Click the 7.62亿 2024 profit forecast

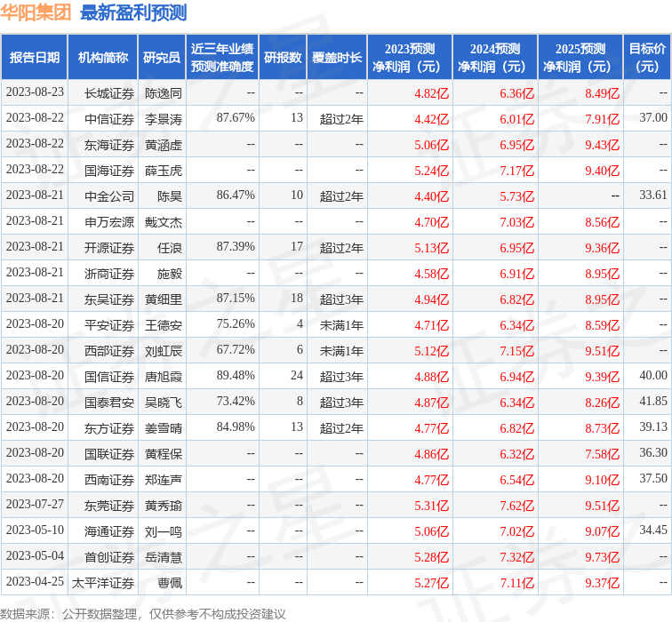coord(516,506)
